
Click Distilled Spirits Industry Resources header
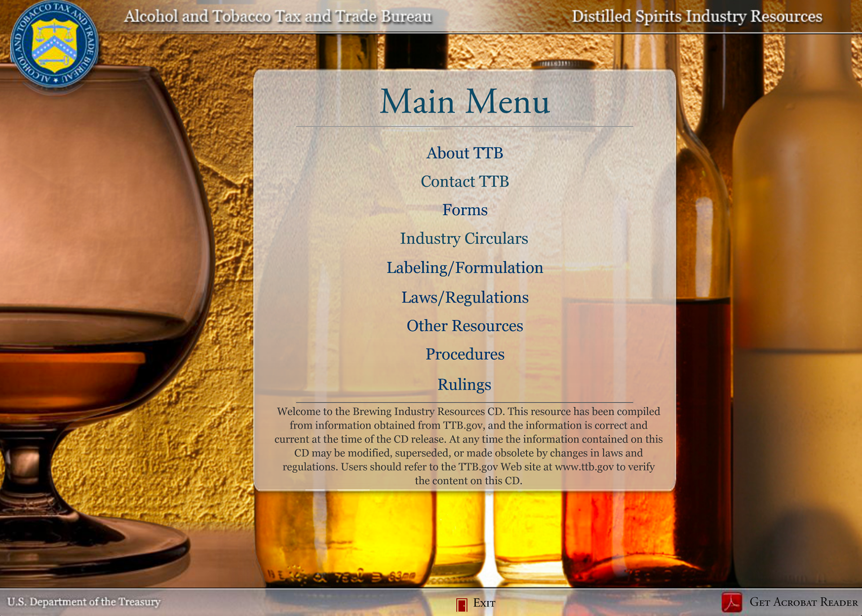click(x=696, y=17)
